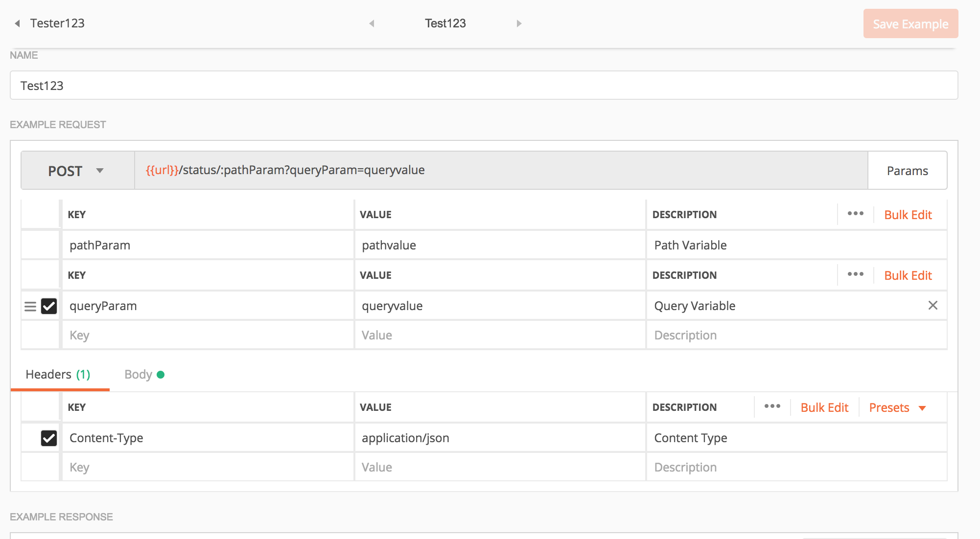The height and width of the screenshot is (539, 980).
Task: Open the path variables ellipsis menu
Action: tap(855, 214)
